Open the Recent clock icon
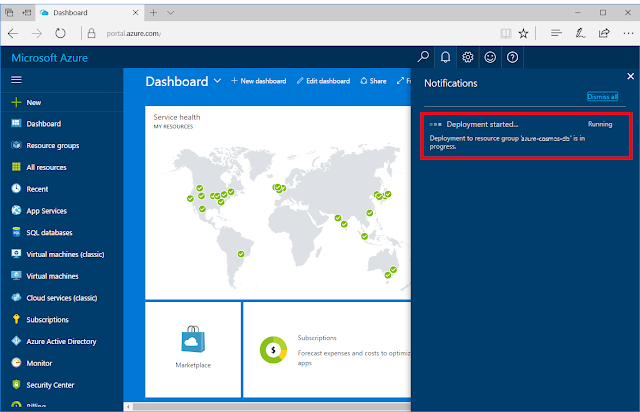Screen dimensions: 640x412 point(16,188)
